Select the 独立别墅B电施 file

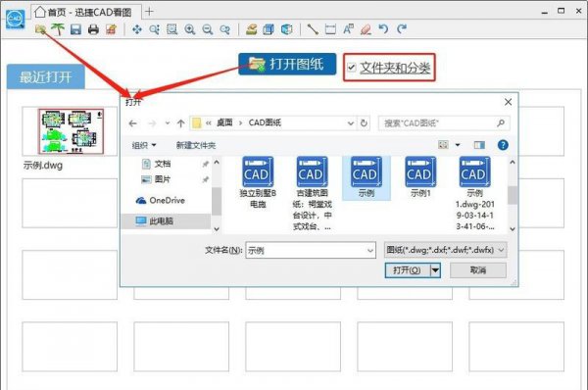(258, 182)
